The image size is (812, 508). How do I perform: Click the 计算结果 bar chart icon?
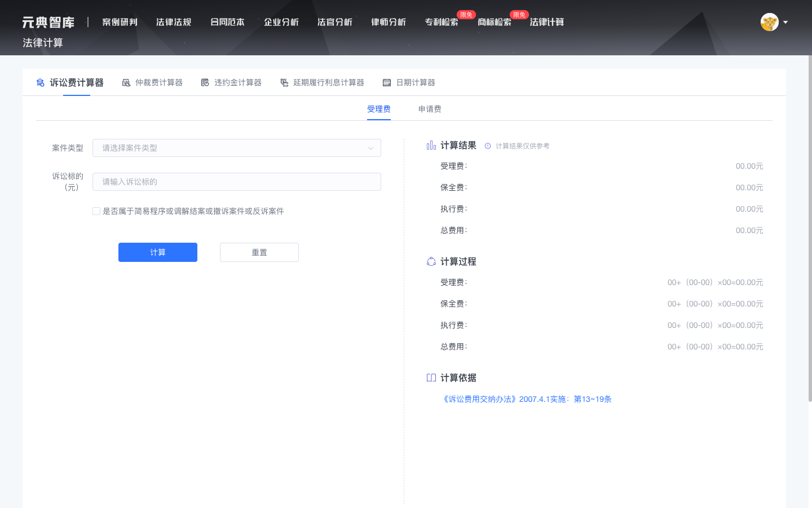point(431,145)
